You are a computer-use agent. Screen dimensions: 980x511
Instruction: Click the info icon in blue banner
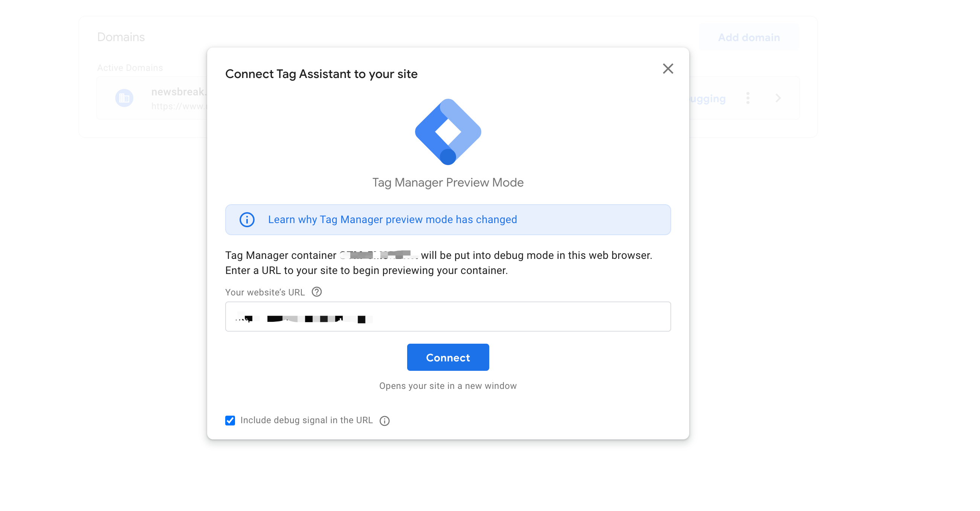click(247, 220)
